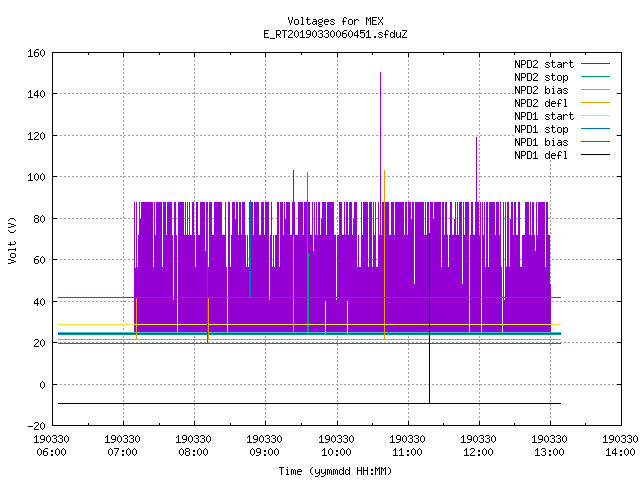Viewport: 640px width, 480px height.
Task: Click the 100 y-axis tick label
Action: [36, 177]
